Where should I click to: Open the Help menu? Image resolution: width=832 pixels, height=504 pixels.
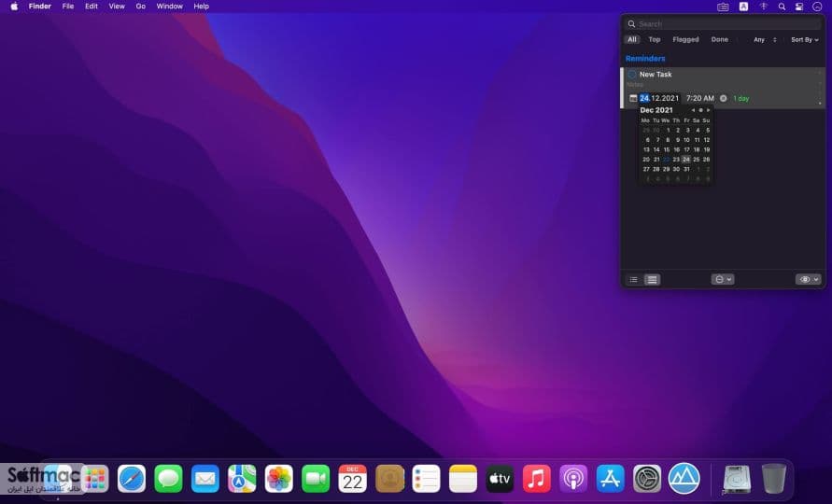[201, 7]
